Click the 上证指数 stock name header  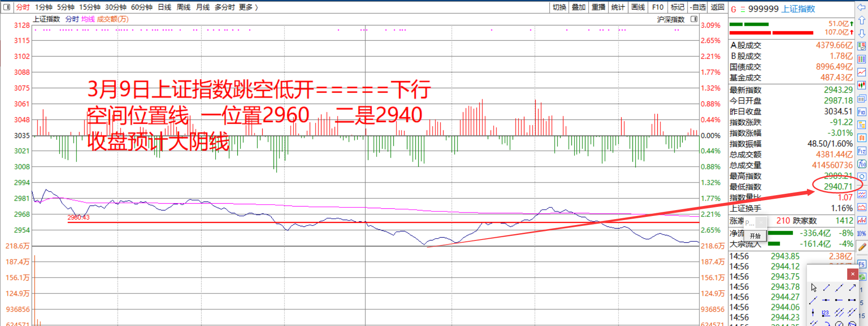(798, 9)
